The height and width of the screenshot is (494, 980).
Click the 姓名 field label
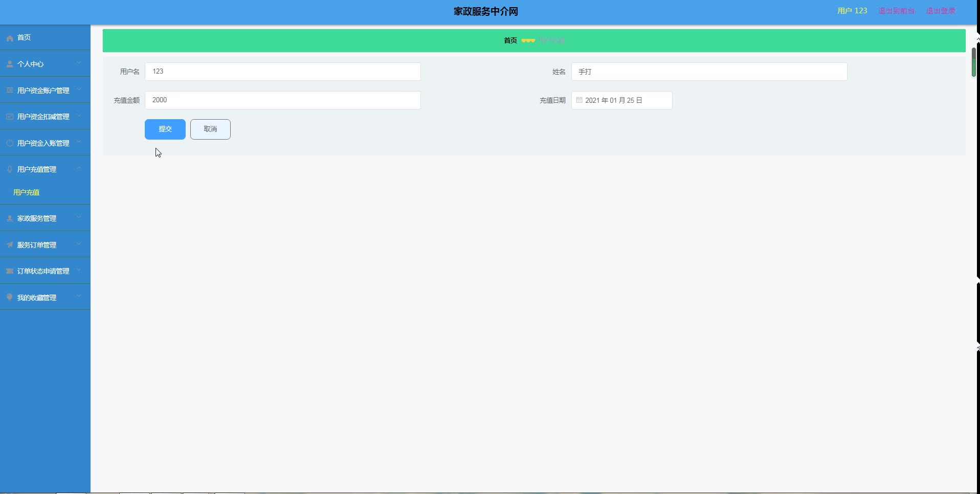[x=559, y=72]
